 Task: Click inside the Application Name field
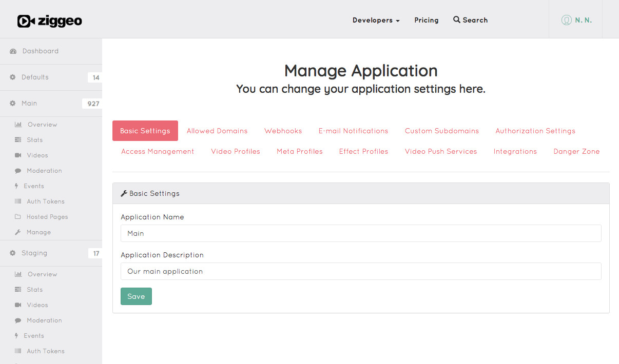pyautogui.click(x=361, y=233)
